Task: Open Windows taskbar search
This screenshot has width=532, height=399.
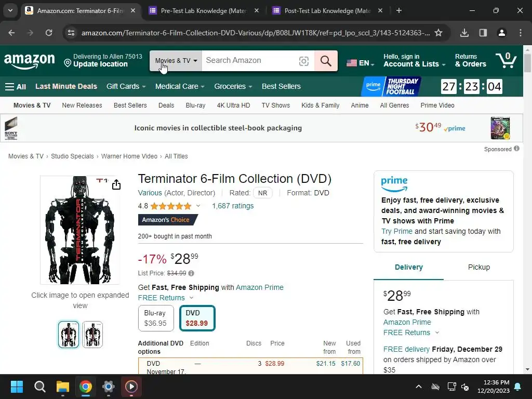Action: [39, 387]
